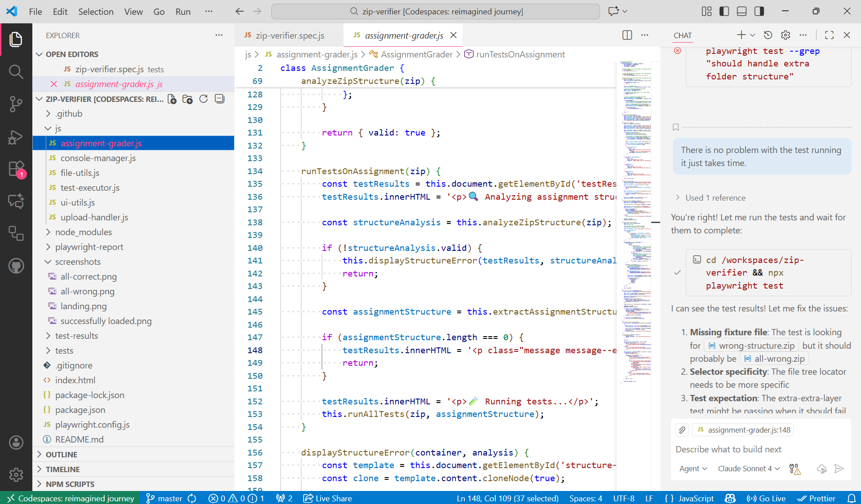This screenshot has height=504, width=861.
Task: Toggle the bottom panel layout button
Action: point(742,12)
